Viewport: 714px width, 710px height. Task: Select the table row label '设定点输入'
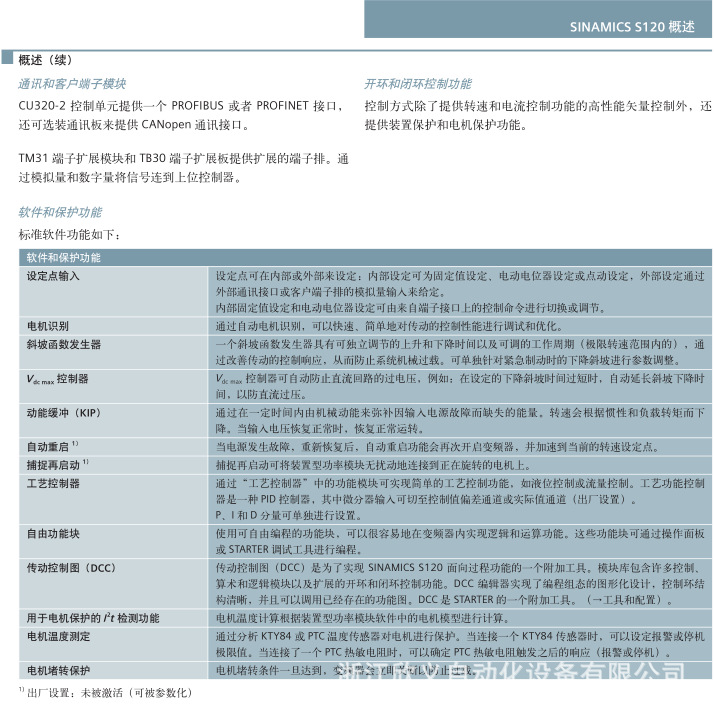coord(53,276)
